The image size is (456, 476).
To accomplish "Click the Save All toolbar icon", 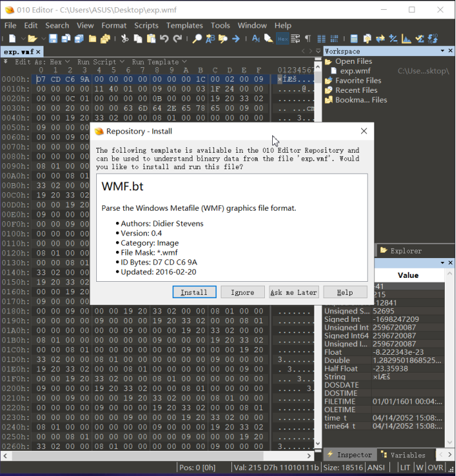I will pyautogui.click(x=79, y=39).
